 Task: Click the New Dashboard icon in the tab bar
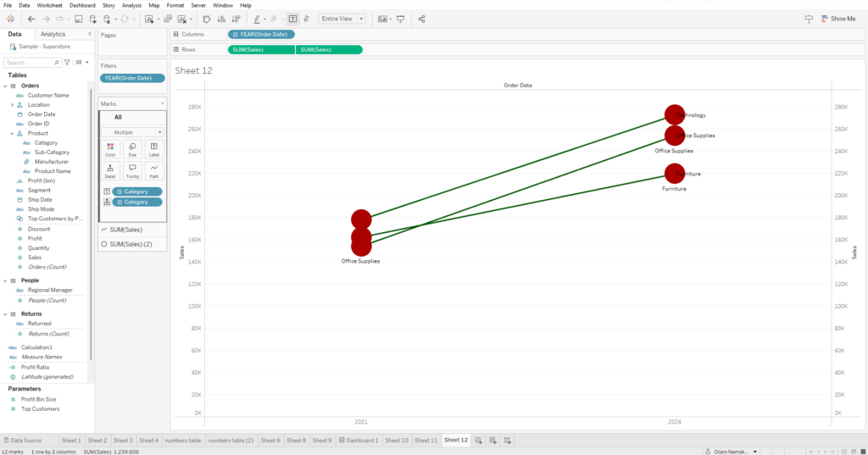[x=492, y=441]
